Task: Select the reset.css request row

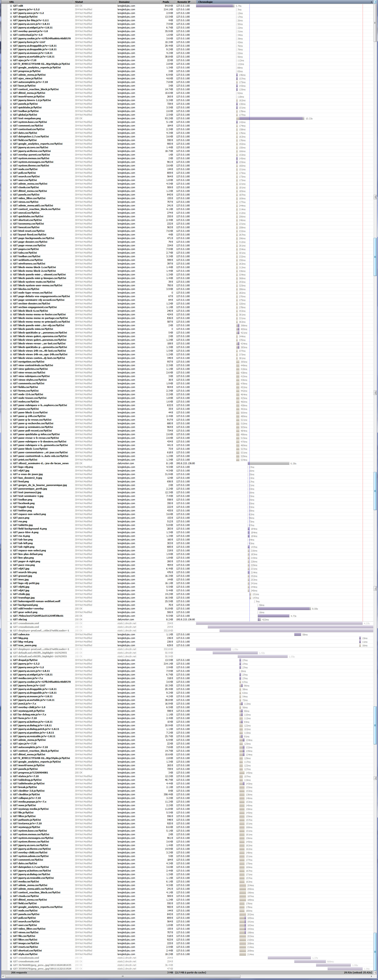Action: (x=190, y=947)
